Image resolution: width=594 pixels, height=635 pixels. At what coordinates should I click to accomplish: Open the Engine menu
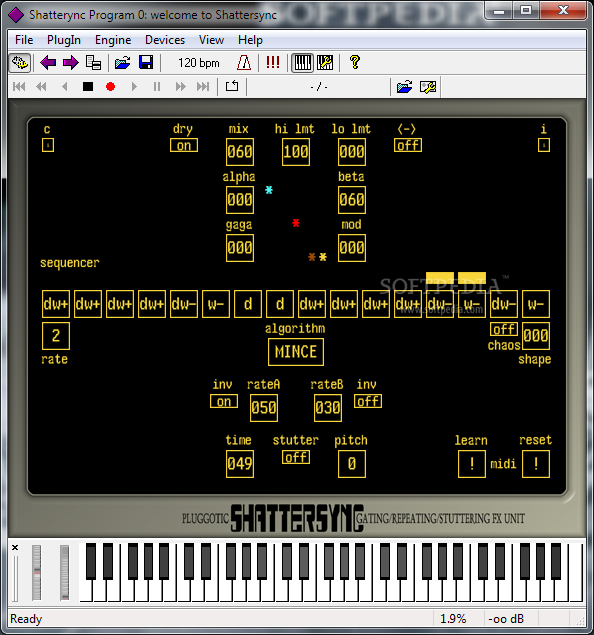click(x=113, y=40)
